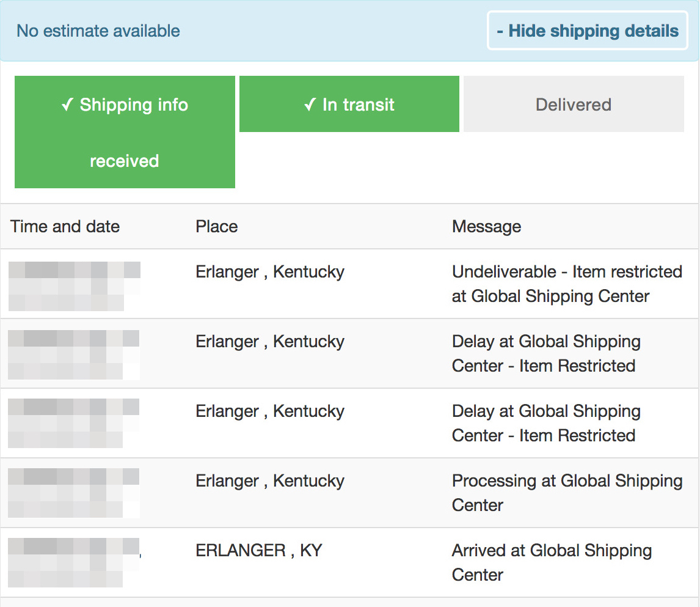Click the ERLANGER , KY place cell
This screenshot has width=700, height=607.
(259, 550)
